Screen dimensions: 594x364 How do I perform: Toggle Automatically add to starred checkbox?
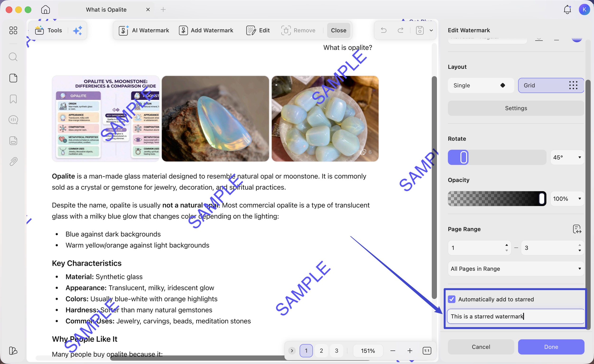click(452, 299)
